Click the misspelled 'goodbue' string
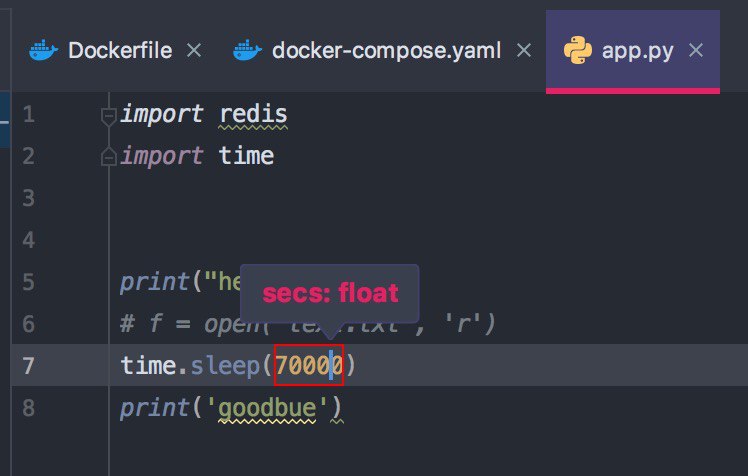The image size is (748, 476). pyautogui.click(x=267, y=408)
